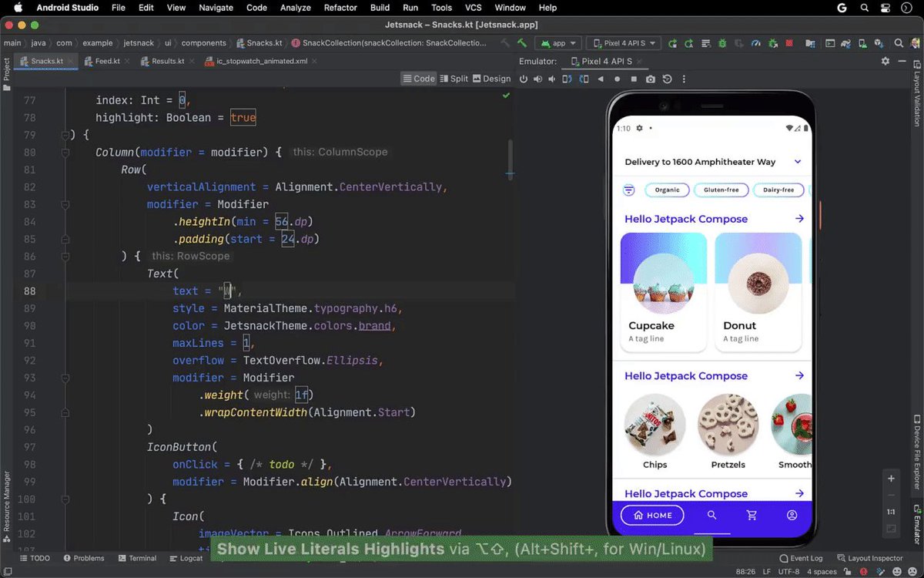Open the app run configuration dropdown
This screenshot has height=578, width=924.
(x=560, y=43)
